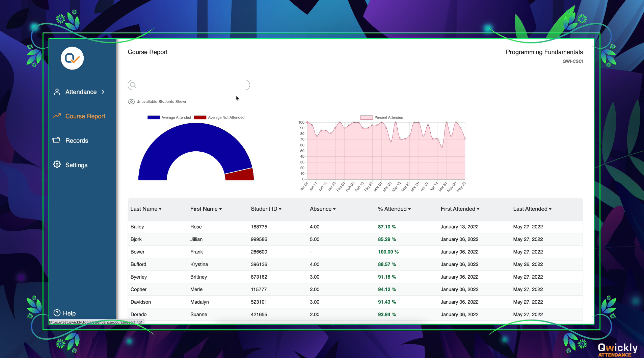
Task: Sort by Student ID column
Action: click(x=266, y=209)
